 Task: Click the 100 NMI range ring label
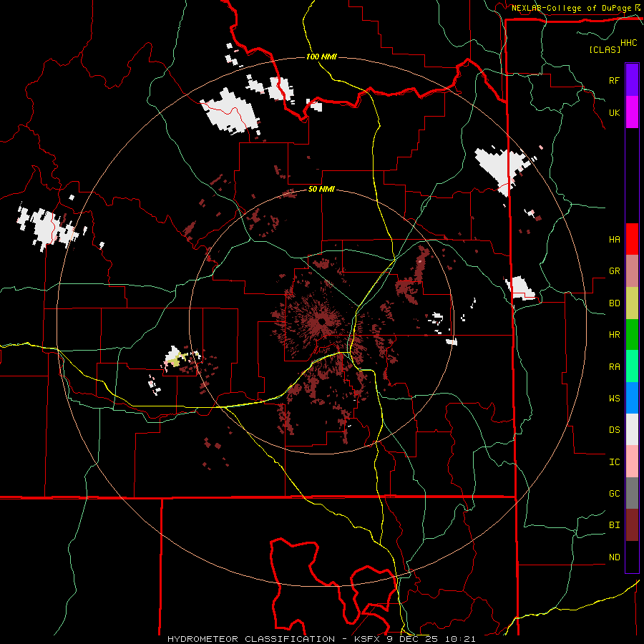pyautogui.click(x=321, y=57)
